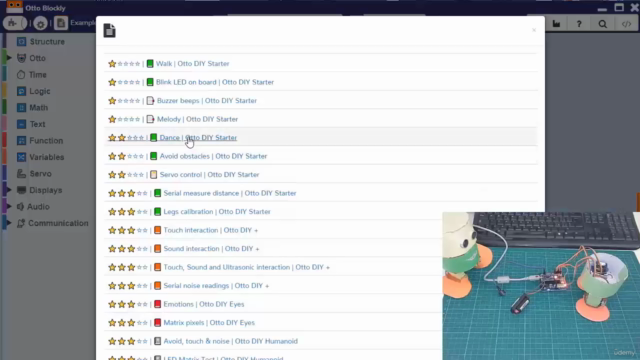The image size is (640, 360).
Task: Expand the Communication category arrow
Action: tap(9, 223)
